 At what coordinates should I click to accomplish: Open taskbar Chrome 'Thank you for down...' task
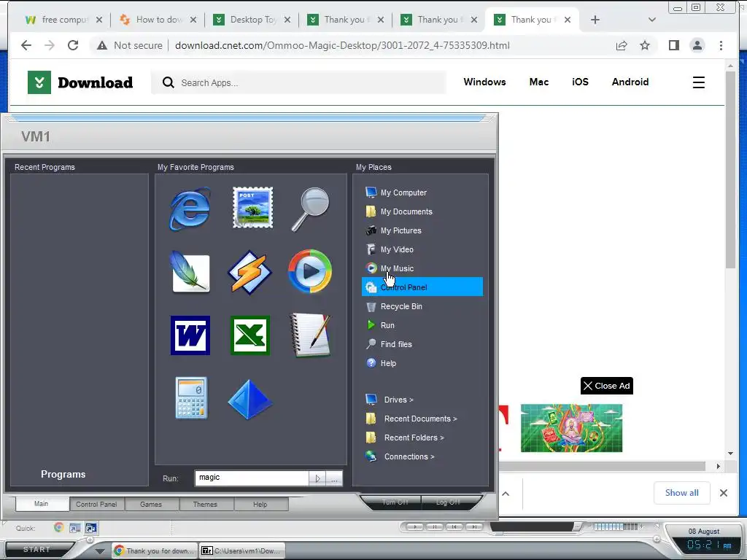point(155,551)
